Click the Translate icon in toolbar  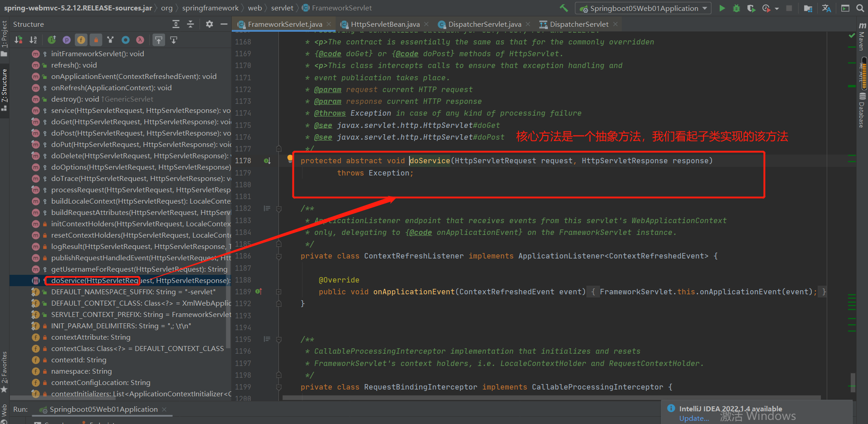coord(826,8)
